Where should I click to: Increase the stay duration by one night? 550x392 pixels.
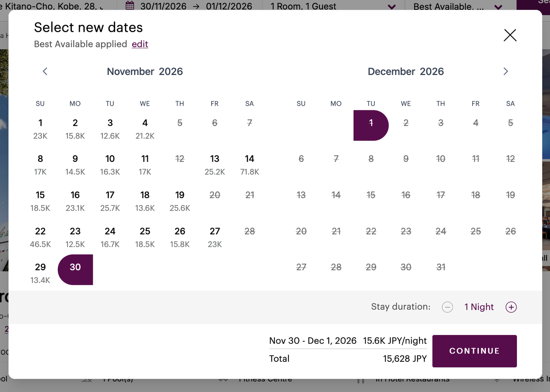(x=511, y=307)
